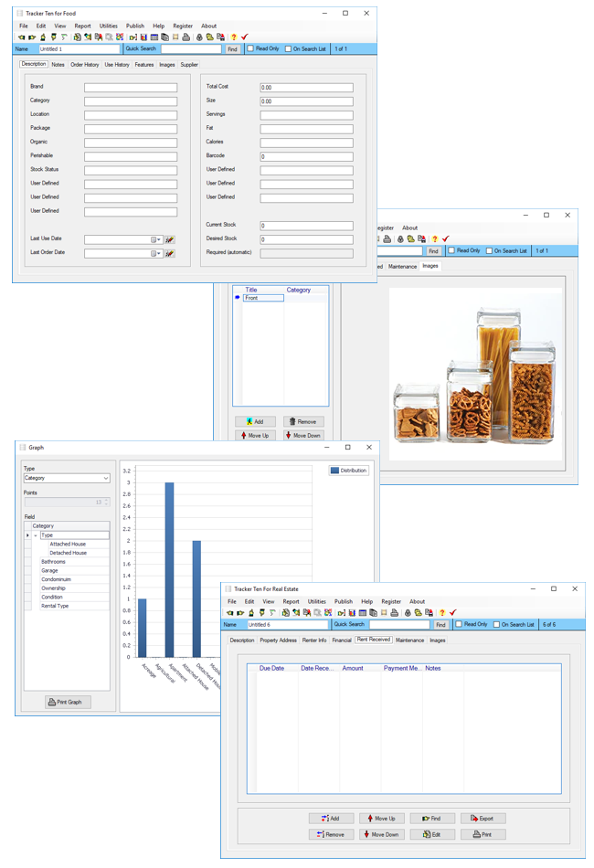Click clear-date icon beside Last Use Date
594x868 pixels.
click(x=170, y=239)
